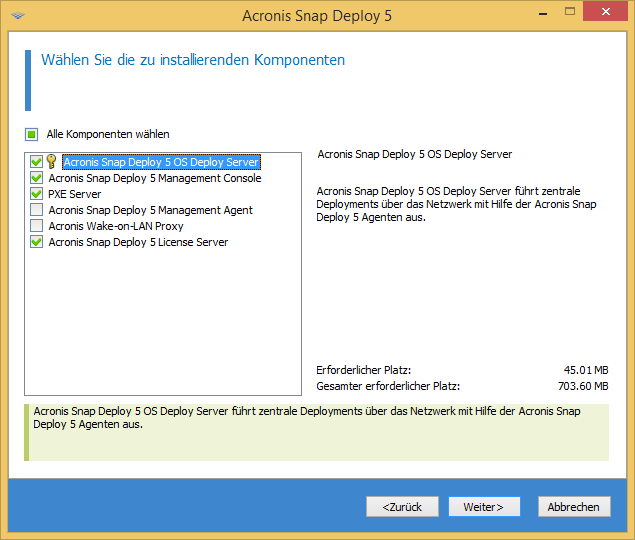Maximize the installer window
635x540 pixels.
pyautogui.click(x=570, y=11)
